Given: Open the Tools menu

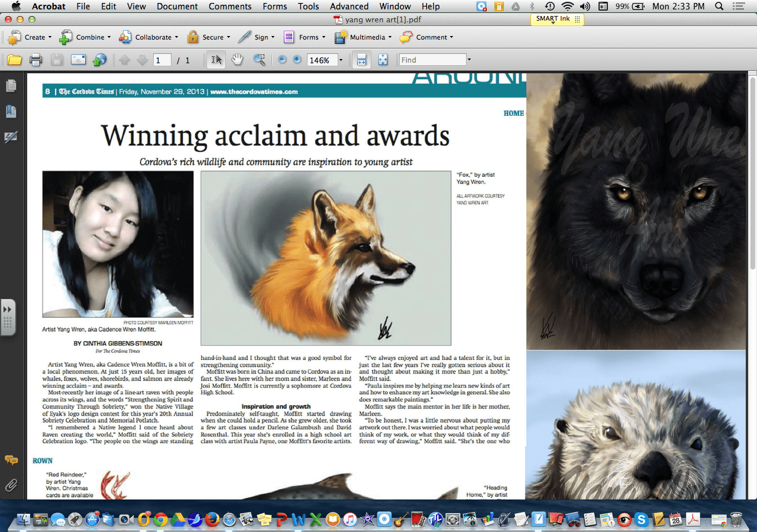Looking at the screenshot, I should click(x=308, y=7).
